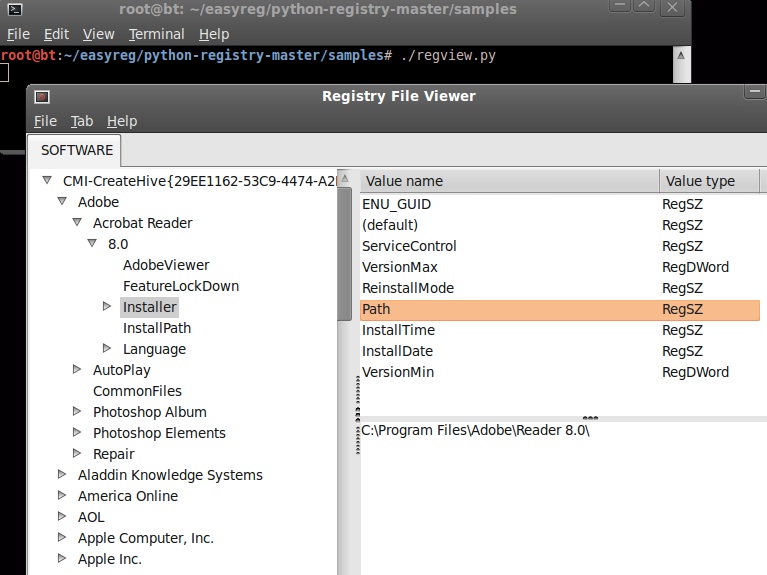Click the Value type column header
Viewport: 767px width, 575px height.
coord(710,181)
